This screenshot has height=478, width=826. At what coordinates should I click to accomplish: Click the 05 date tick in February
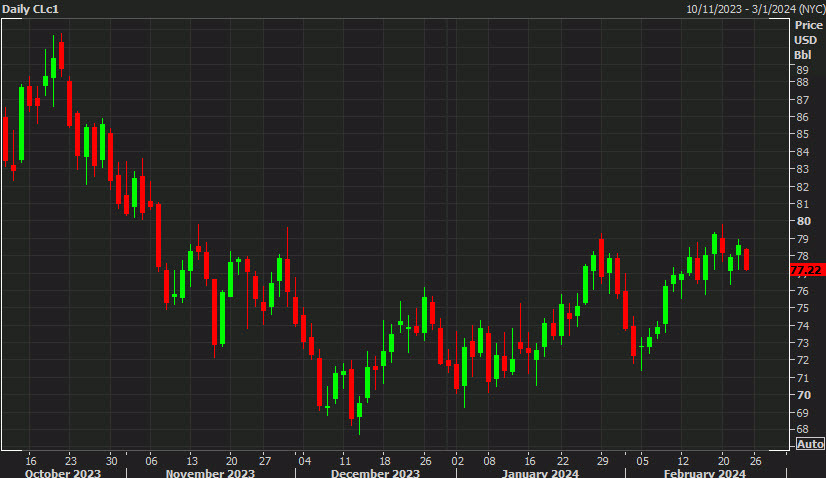point(642,461)
